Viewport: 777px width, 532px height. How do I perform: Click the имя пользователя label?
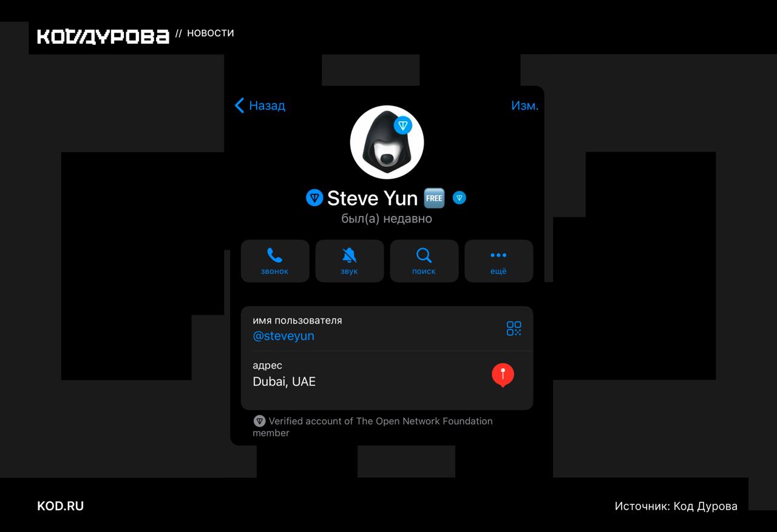coord(297,320)
